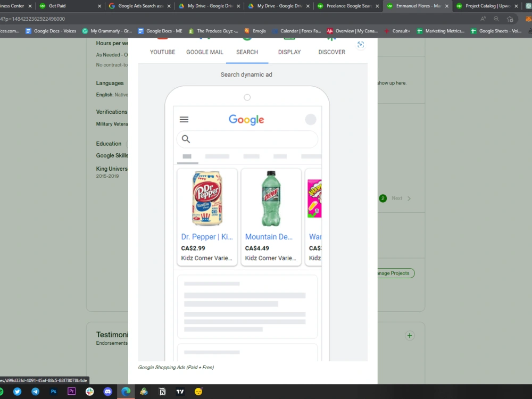Select the SEARCH ad preview tab
Image resolution: width=532 pixels, height=399 pixels.
coord(247,52)
